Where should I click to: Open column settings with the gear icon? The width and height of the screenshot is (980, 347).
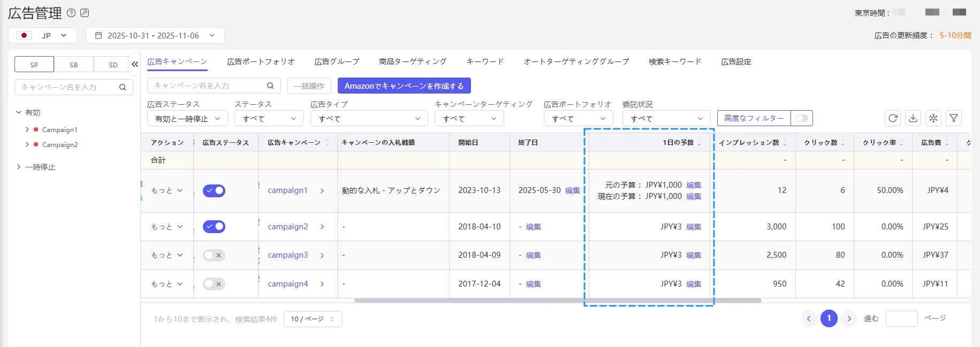coord(933,118)
